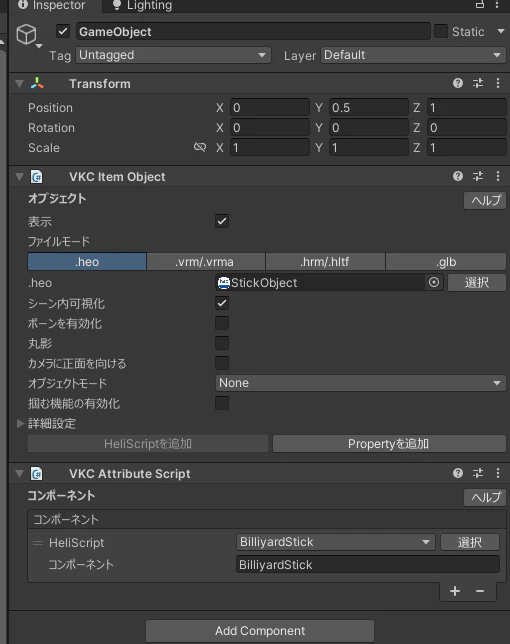
Task: Click the minus icon to remove component
Action: [480, 591]
